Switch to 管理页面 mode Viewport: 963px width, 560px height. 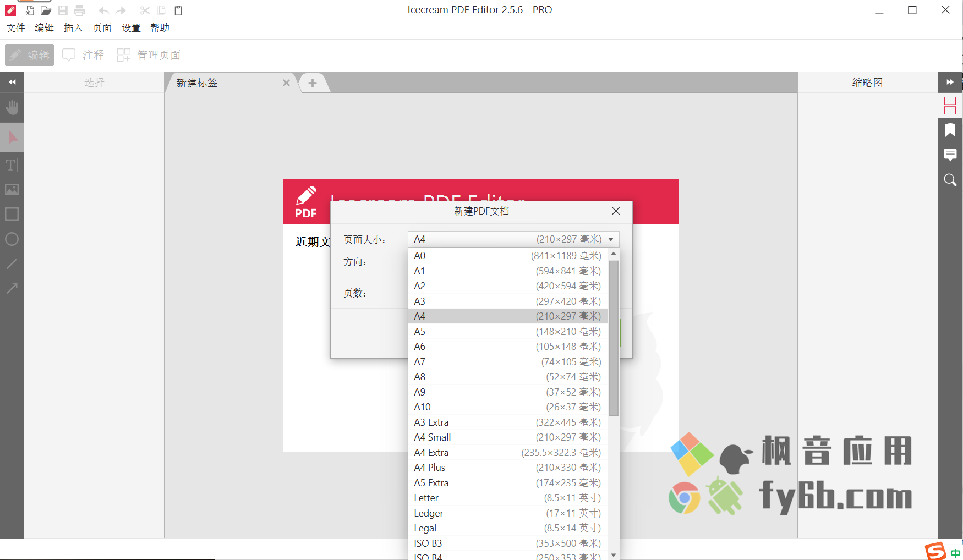(149, 55)
